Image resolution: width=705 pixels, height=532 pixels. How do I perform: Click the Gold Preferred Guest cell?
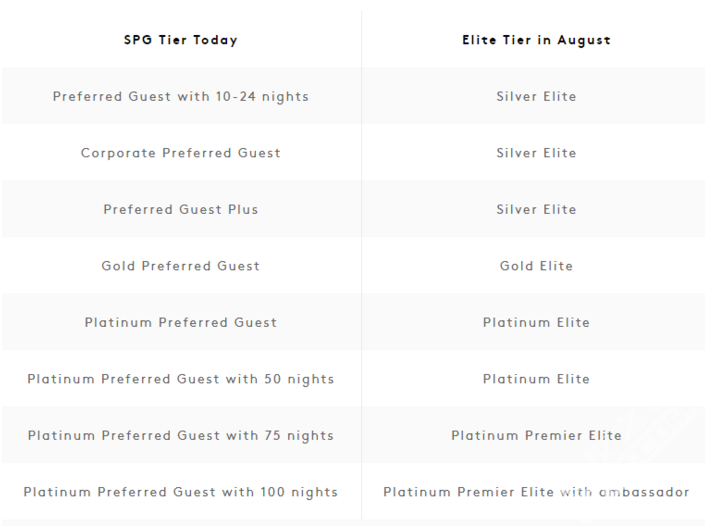pyautogui.click(x=181, y=266)
